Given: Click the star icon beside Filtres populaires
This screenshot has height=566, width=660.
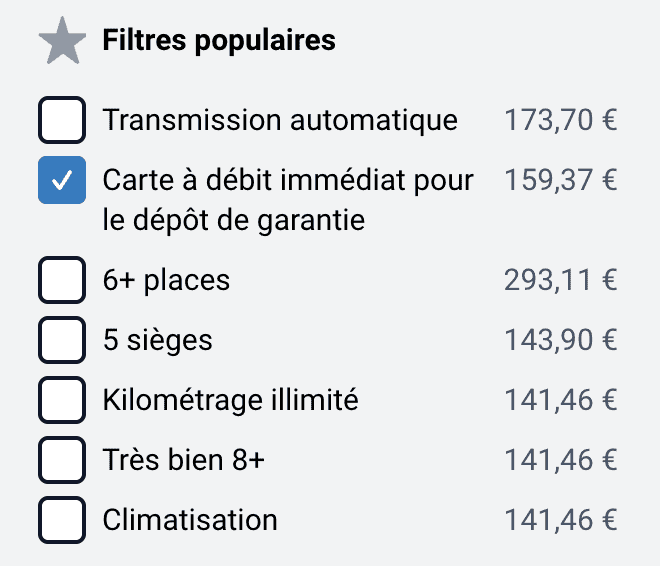Looking at the screenshot, I should 62,42.
